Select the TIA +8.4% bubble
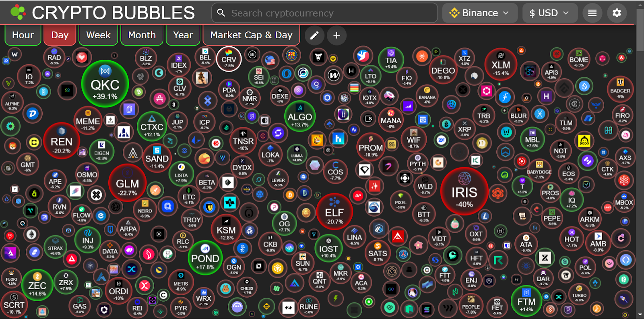 (x=391, y=60)
